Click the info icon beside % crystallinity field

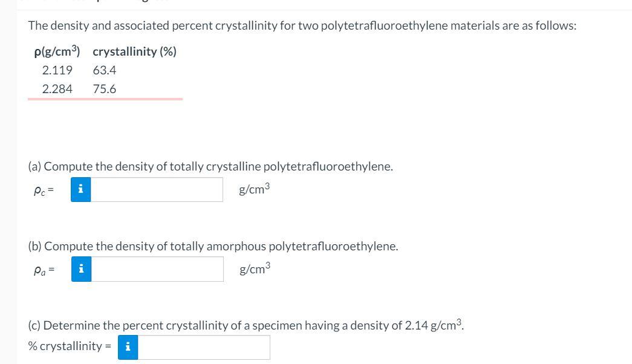click(x=127, y=347)
